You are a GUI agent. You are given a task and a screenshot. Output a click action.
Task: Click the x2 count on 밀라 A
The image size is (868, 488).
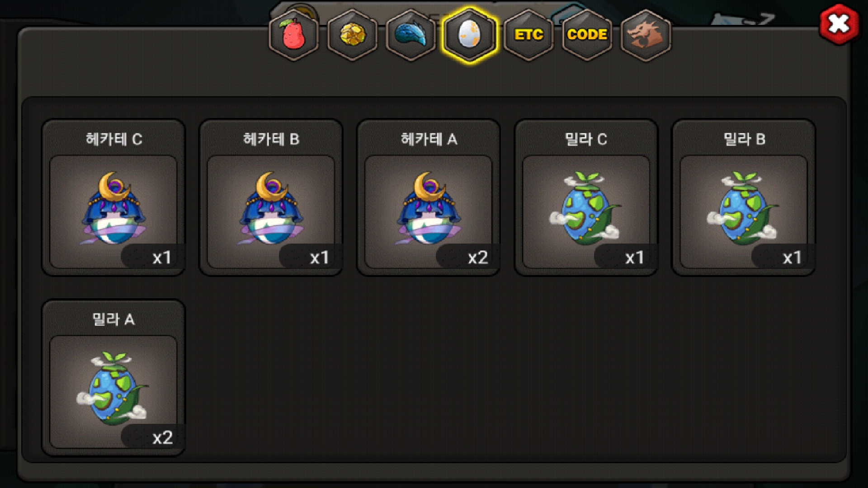click(163, 437)
